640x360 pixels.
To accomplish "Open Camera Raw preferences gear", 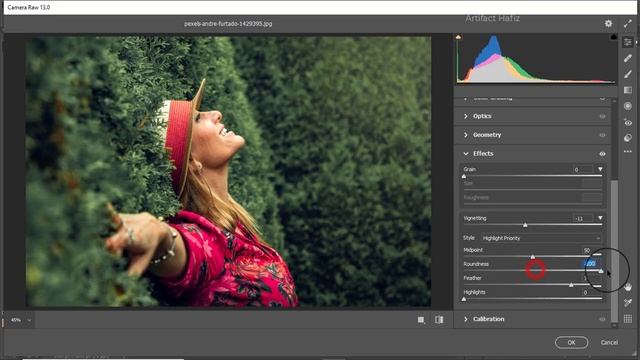I will pos(608,24).
